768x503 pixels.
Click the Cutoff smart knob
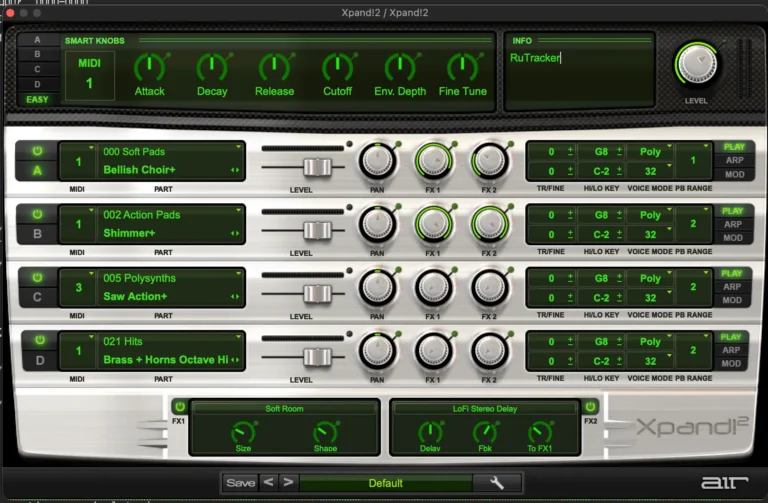(x=337, y=68)
